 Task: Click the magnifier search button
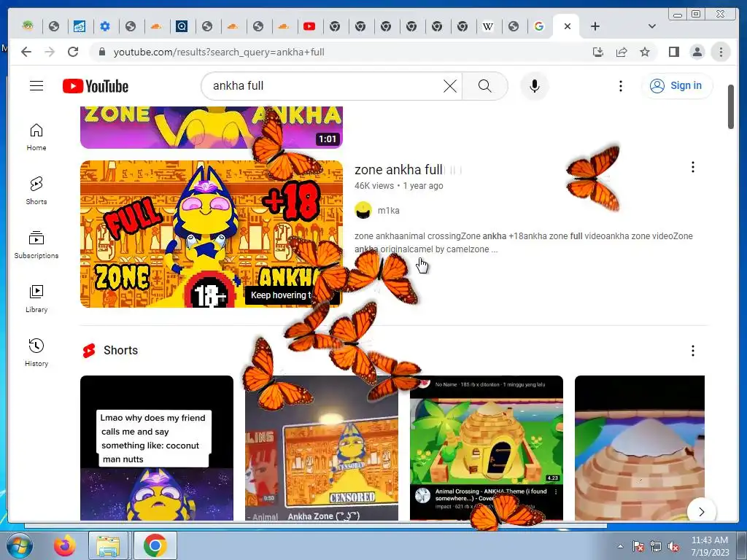coord(484,86)
